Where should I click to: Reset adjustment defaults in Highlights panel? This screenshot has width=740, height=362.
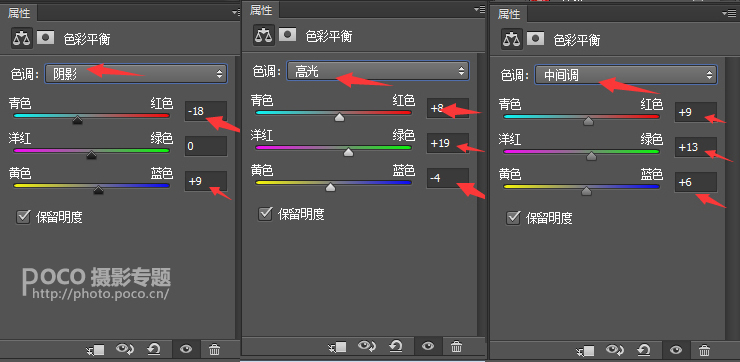pyautogui.click(x=395, y=347)
